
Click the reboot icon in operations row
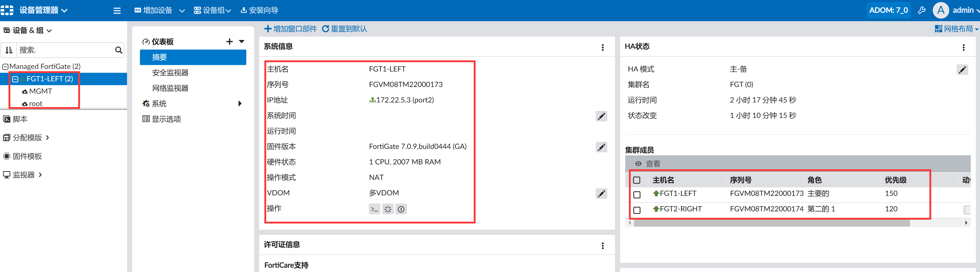pos(388,209)
